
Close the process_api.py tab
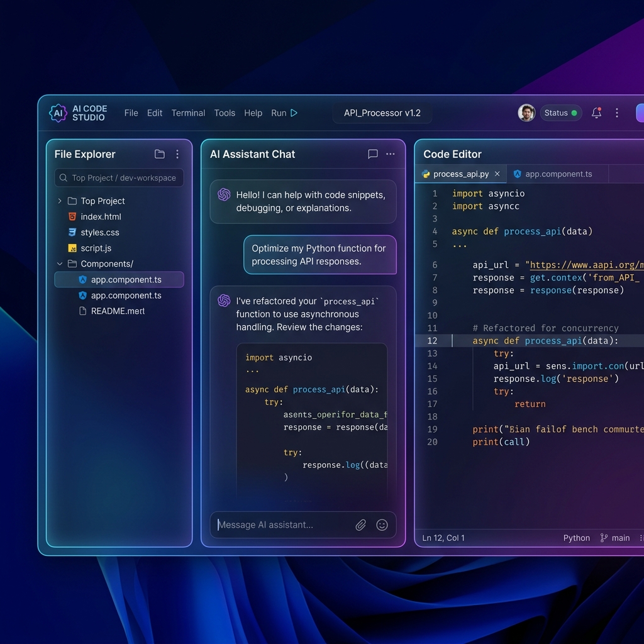point(497,174)
